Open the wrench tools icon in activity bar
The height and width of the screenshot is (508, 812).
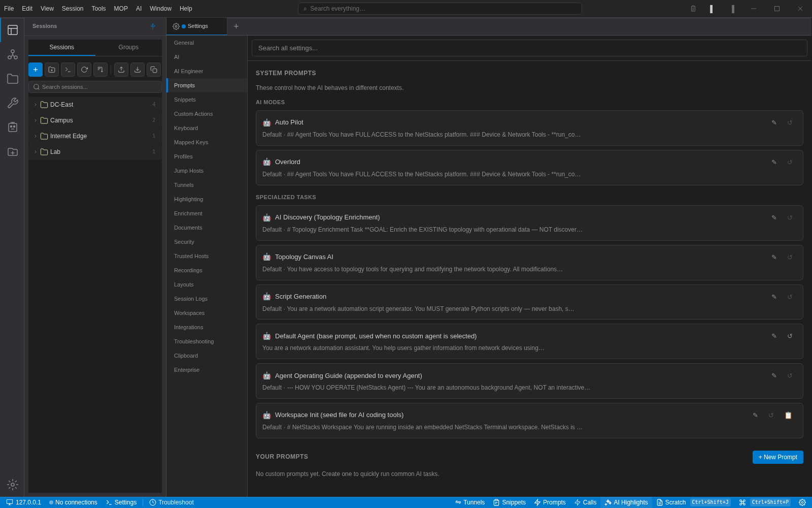[x=13, y=103]
